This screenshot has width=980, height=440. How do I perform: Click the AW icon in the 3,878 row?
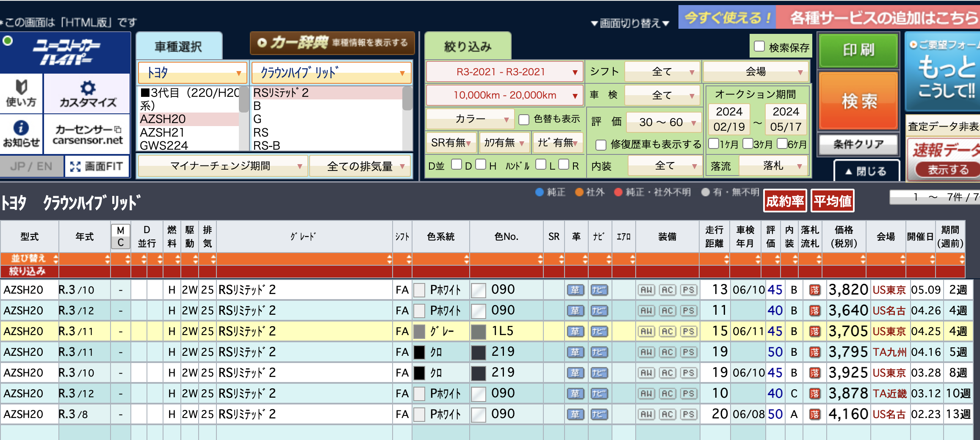tap(646, 393)
